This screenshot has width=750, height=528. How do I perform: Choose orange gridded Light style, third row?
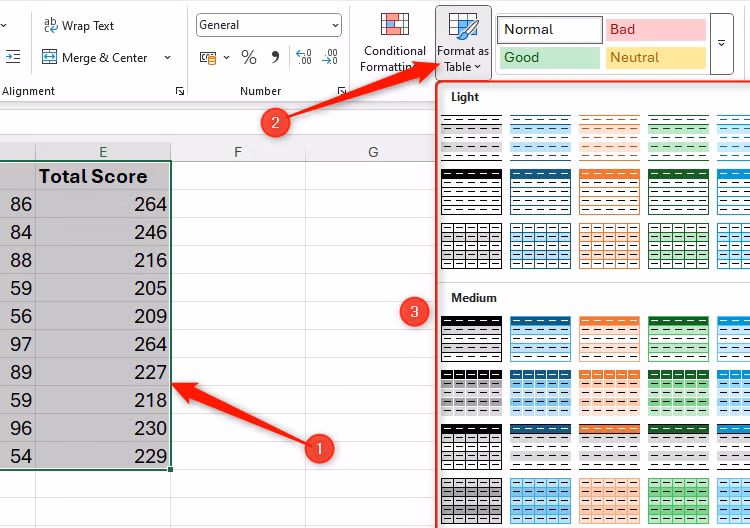pyautogui.click(x=609, y=246)
